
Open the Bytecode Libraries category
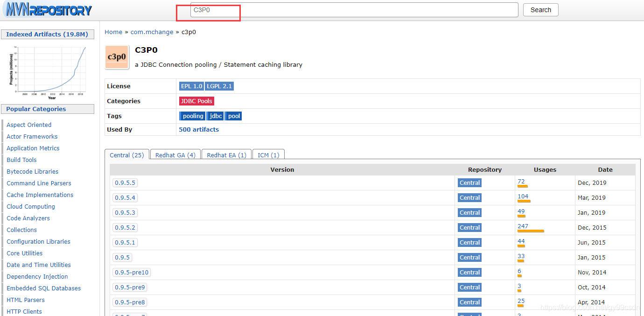click(x=33, y=171)
